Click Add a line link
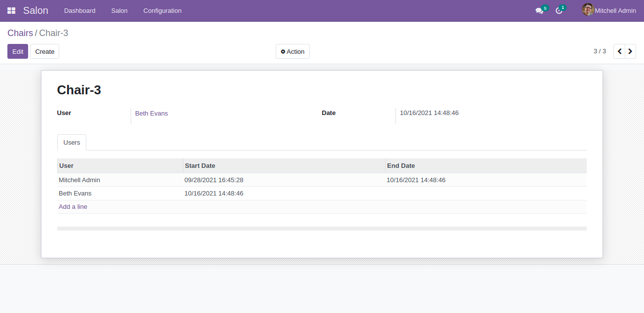 (73, 207)
